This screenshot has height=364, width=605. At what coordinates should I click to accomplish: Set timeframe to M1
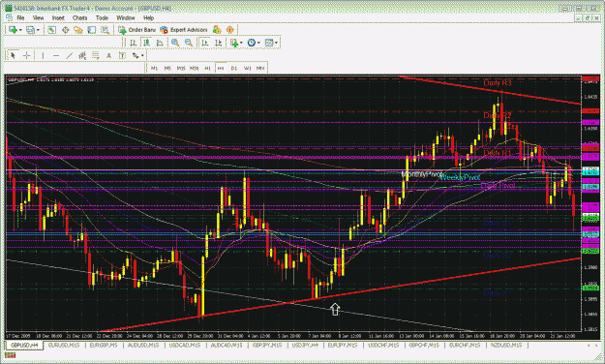(154, 69)
